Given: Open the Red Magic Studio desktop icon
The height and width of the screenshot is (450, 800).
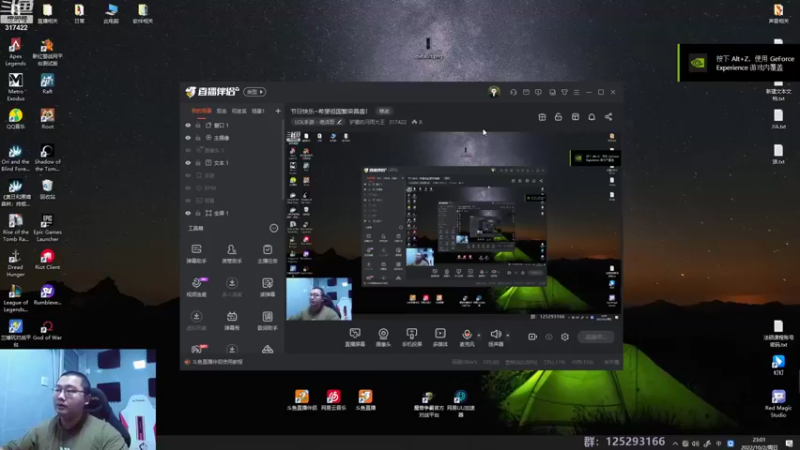Looking at the screenshot, I should (x=778, y=404).
